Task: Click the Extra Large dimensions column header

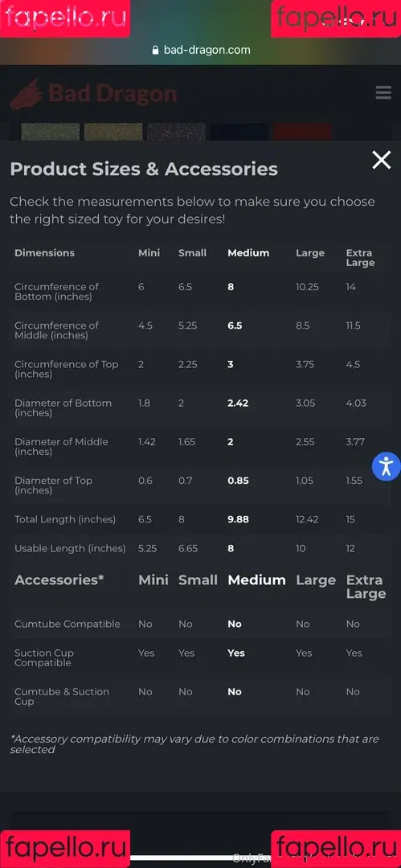Action: coord(360,258)
